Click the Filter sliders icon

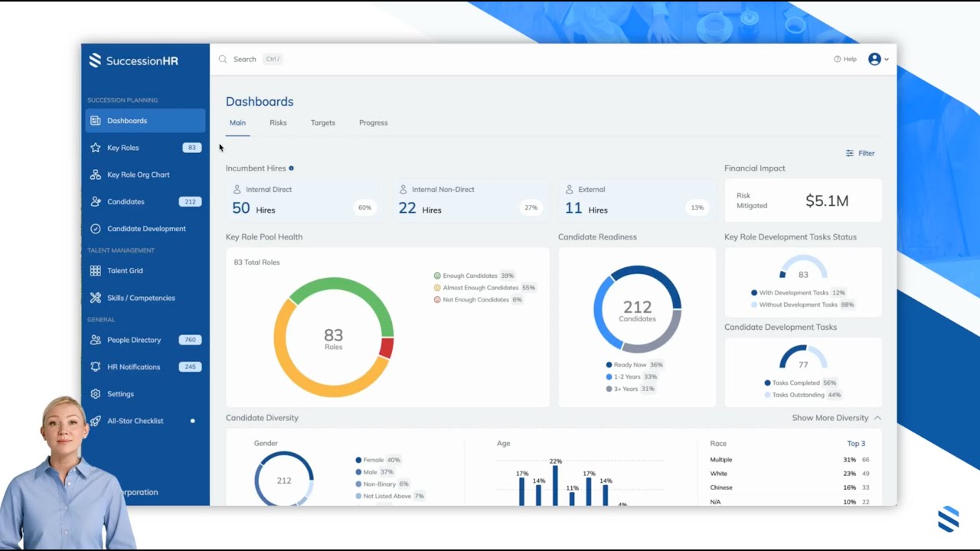849,153
